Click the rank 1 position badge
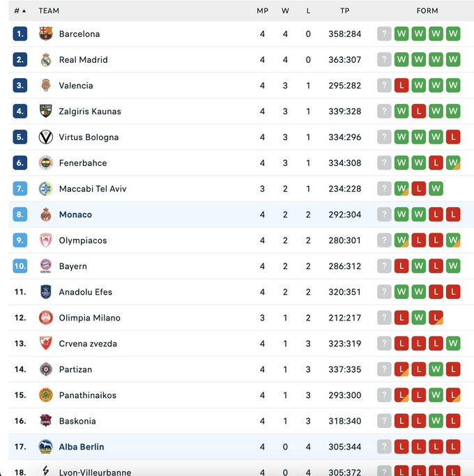 (20, 33)
